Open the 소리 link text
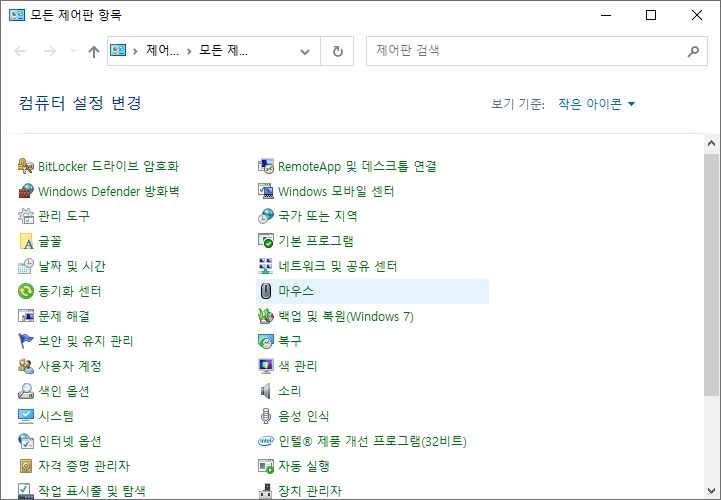 point(289,391)
